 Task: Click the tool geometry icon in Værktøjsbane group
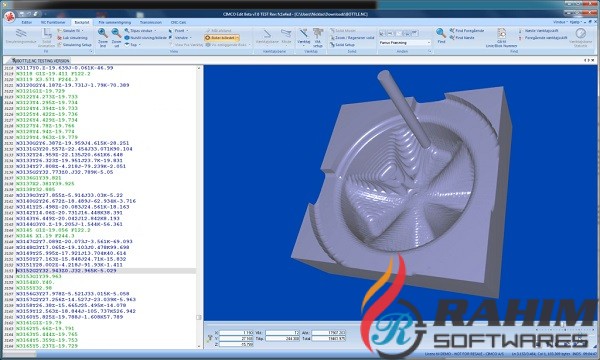(x=267, y=34)
